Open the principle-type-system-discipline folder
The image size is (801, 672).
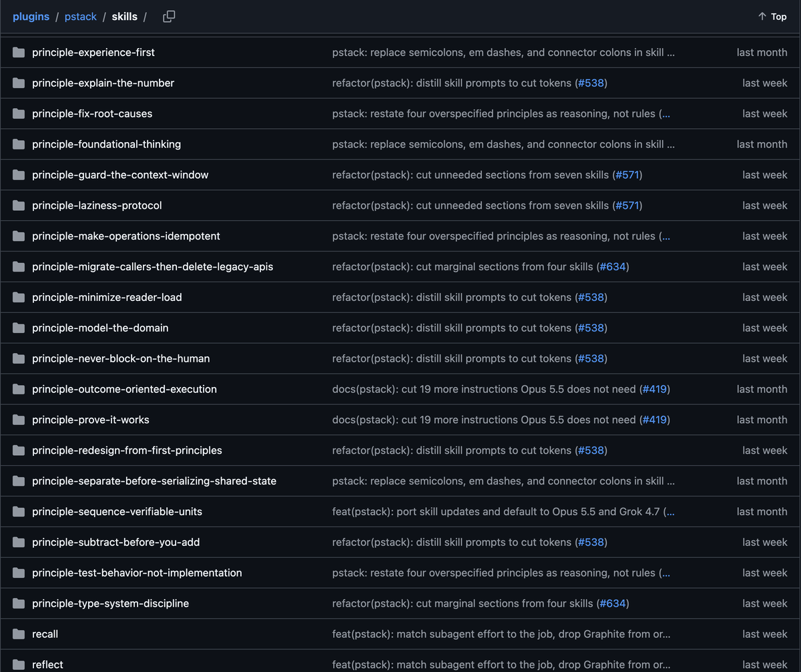point(110,603)
